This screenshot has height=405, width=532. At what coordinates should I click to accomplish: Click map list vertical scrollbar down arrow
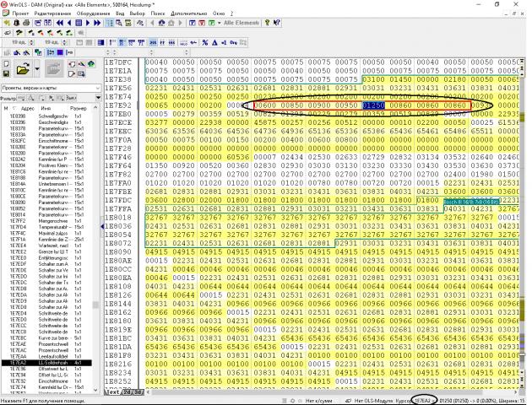coord(95,390)
